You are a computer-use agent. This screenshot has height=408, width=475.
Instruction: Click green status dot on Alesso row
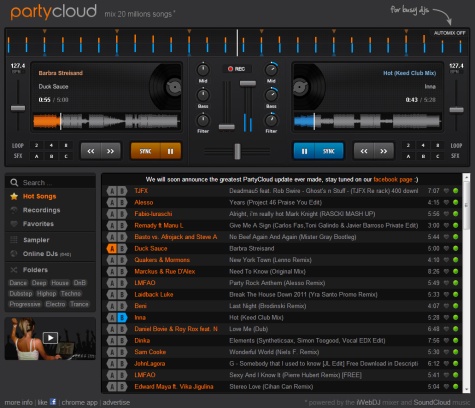click(456, 202)
